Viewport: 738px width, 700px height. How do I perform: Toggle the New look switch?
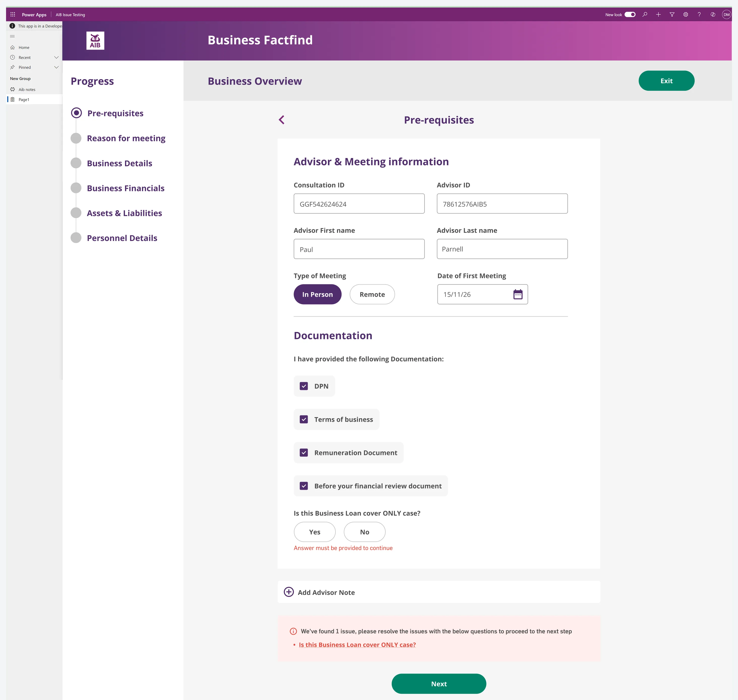point(630,15)
